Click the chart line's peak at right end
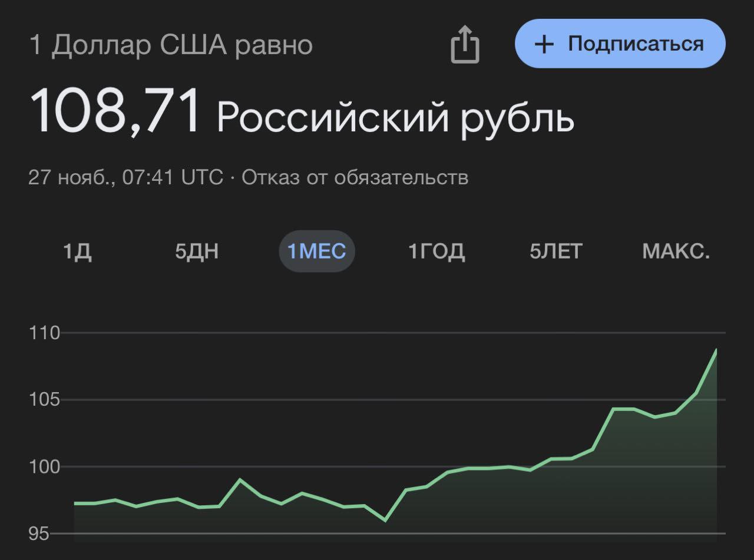Image resolution: width=754 pixels, height=560 pixels. (716, 350)
